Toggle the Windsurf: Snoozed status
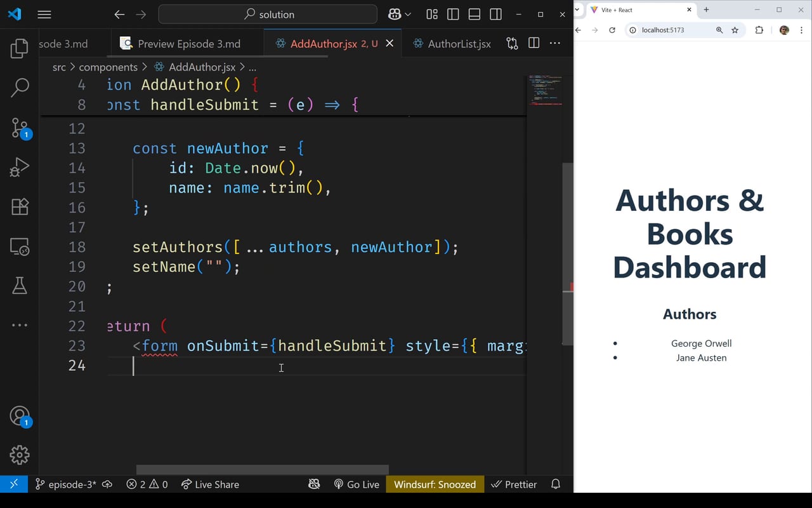 (435, 485)
